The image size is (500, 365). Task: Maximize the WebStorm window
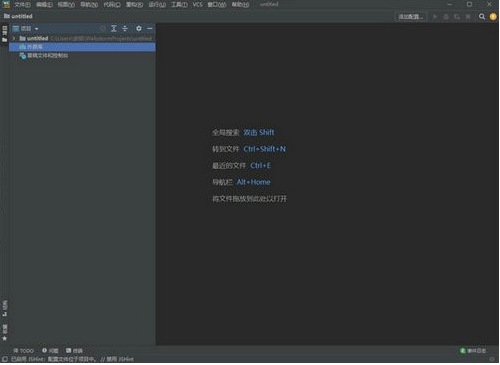tap(469, 4)
